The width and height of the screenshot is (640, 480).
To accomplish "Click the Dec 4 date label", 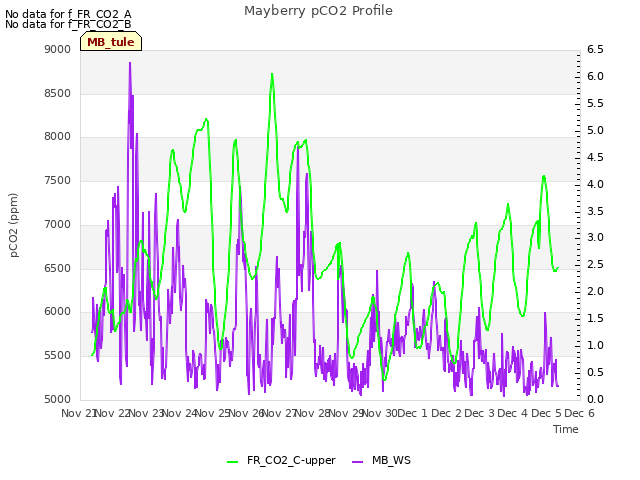I will coord(513,413).
